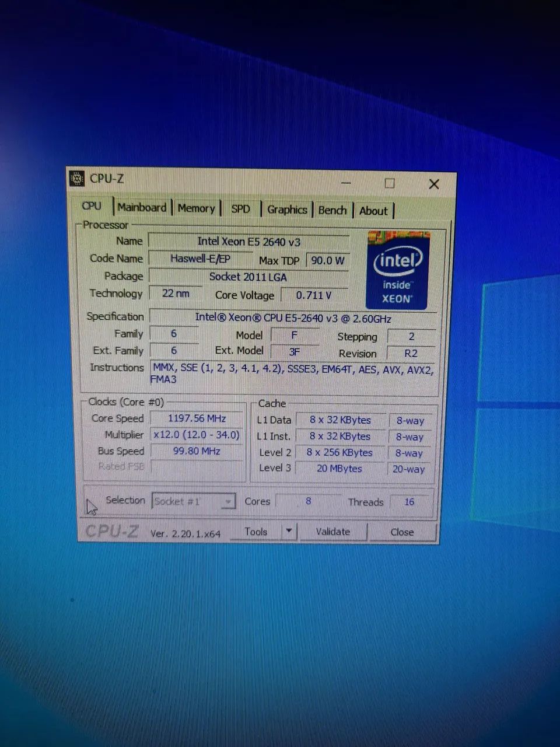Click the Level 3 20-way associativity value
This screenshot has width=560, height=747.
[x=409, y=469]
